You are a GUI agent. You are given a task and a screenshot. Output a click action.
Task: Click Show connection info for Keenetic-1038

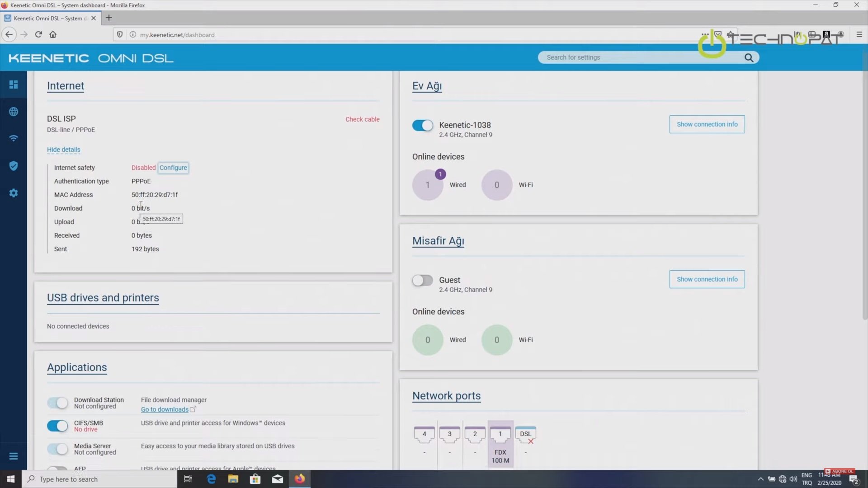pos(707,124)
